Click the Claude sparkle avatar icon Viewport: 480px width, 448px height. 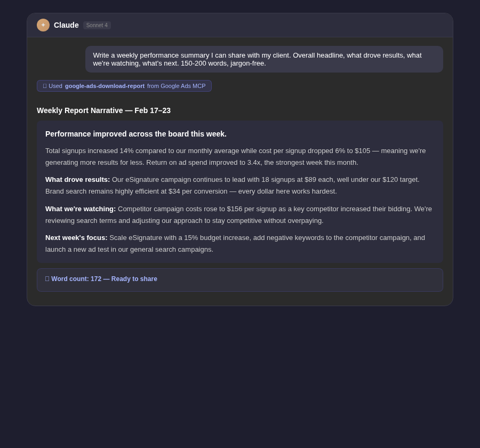point(43,25)
